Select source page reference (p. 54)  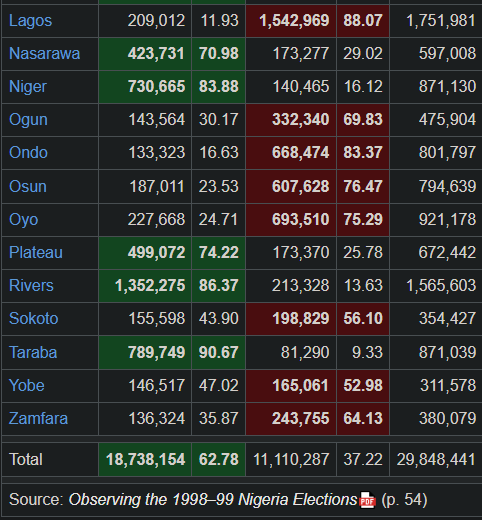(x=404, y=500)
